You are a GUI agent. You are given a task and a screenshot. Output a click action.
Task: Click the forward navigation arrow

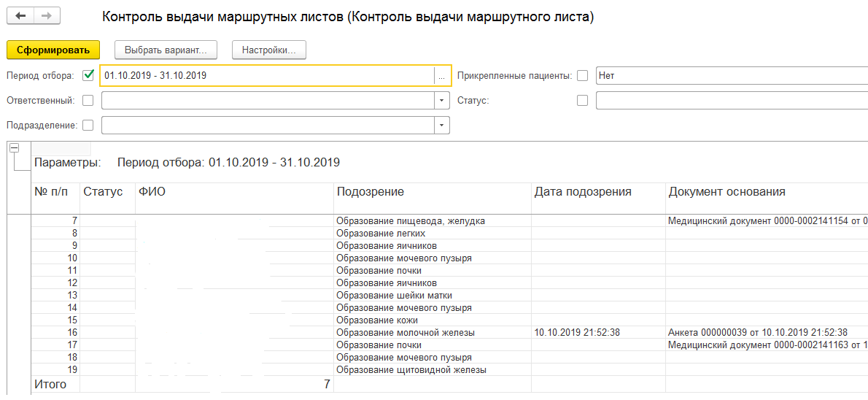[46, 16]
